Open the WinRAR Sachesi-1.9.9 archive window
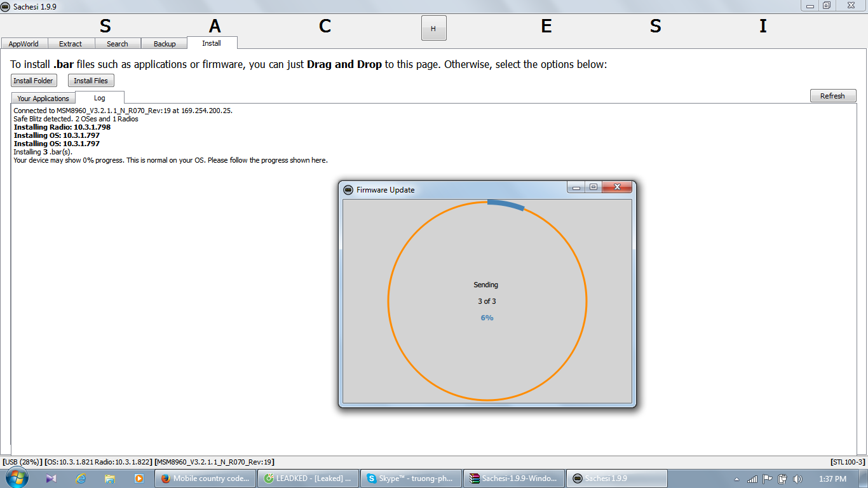Screen dimensions: 868x488 [x=513, y=478]
